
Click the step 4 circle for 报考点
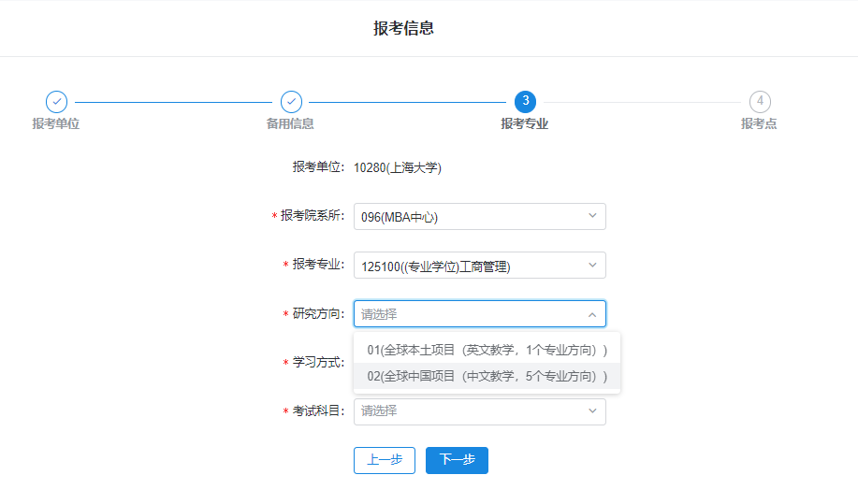[x=760, y=102]
